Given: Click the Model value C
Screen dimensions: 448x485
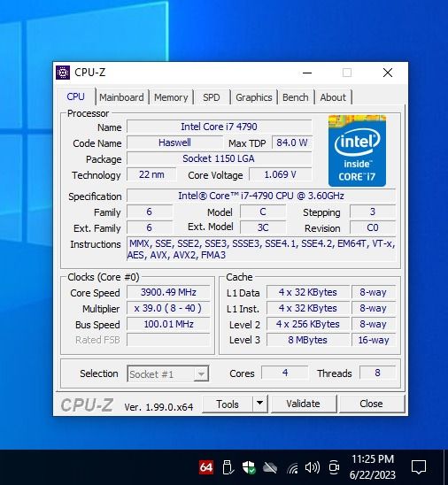Looking at the screenshot, I should [263, 212].
